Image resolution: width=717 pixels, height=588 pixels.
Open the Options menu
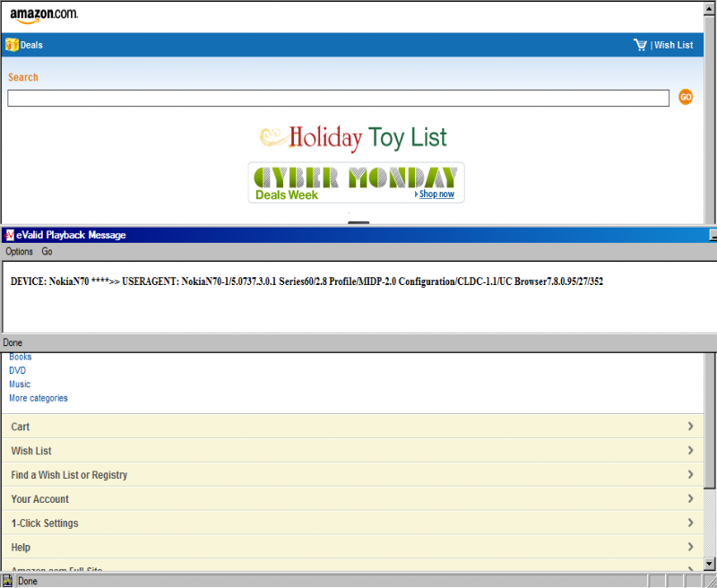pos(19,252)
